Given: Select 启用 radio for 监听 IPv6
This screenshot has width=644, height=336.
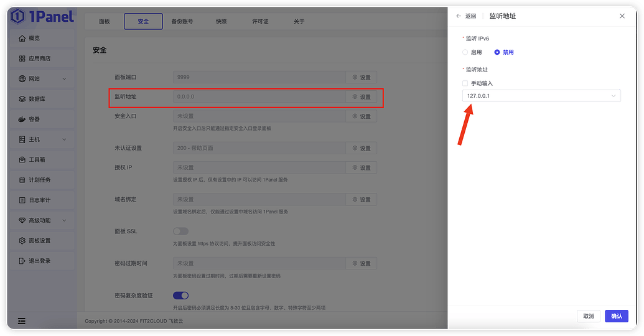Looking at the screenshot, I should tap(472, 52).
